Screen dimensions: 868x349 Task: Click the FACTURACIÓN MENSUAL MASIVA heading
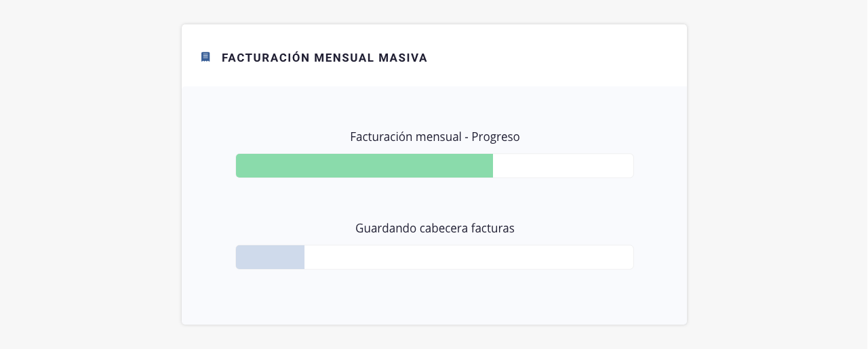pos(325,58)
